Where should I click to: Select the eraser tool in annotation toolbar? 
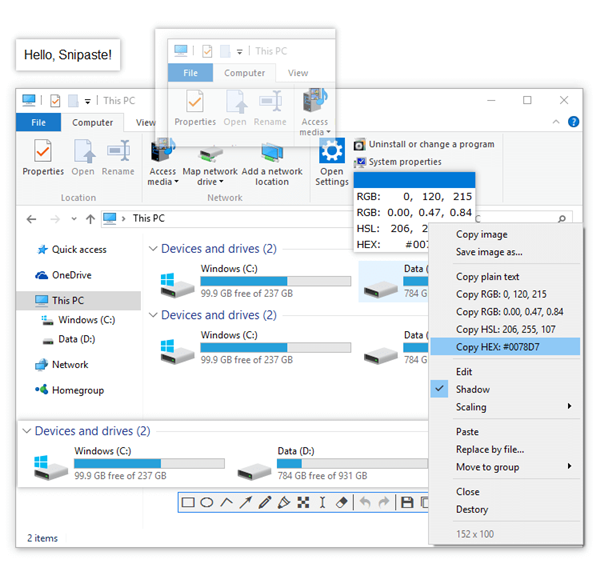tap(342, 502)
